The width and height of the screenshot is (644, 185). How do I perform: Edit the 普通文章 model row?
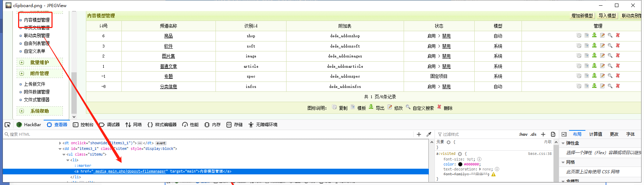602,66
